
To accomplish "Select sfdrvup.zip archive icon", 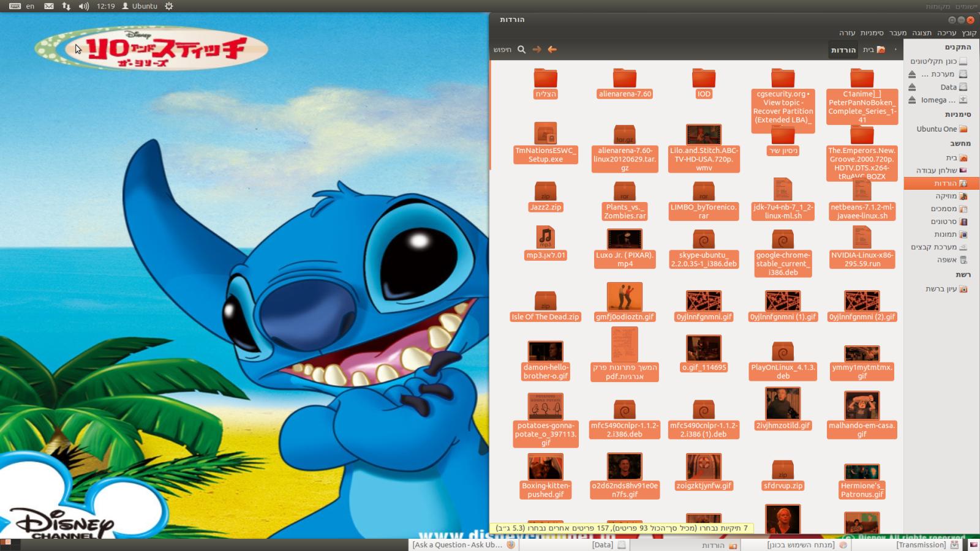I will pyautogui.click(x=783, y=470).
